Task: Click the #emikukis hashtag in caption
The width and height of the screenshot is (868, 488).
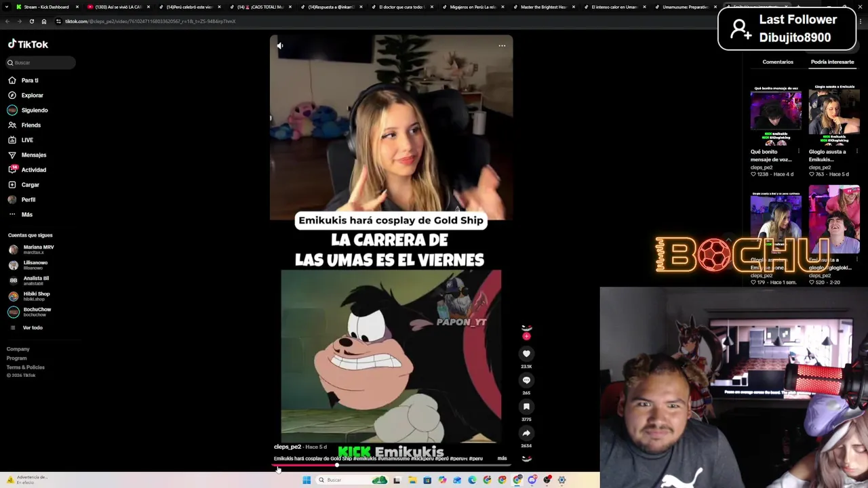Action: [x=364, y=458]
